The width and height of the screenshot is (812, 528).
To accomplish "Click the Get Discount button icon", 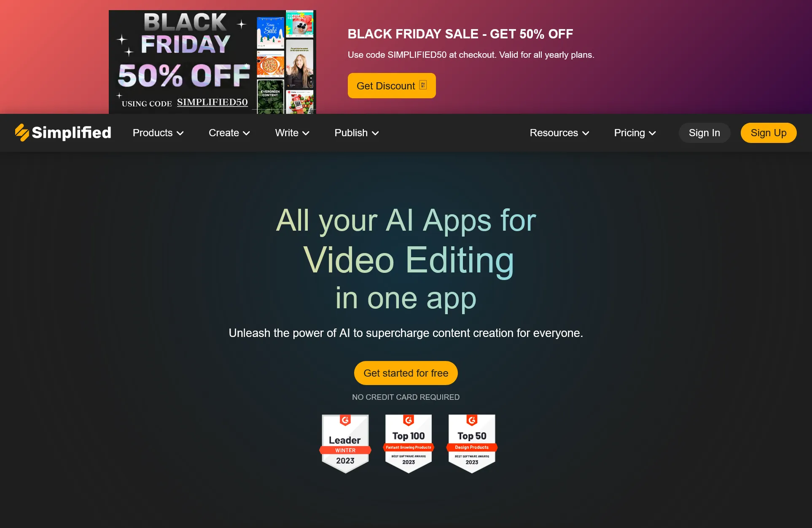I will [x=424, y=86].
